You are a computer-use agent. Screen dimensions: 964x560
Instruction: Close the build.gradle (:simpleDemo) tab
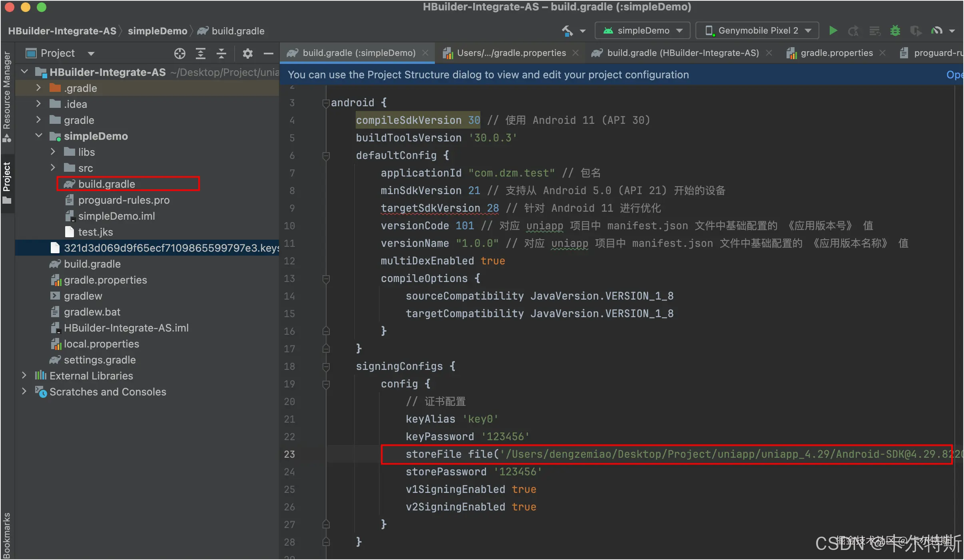click(x=425, y=53)
